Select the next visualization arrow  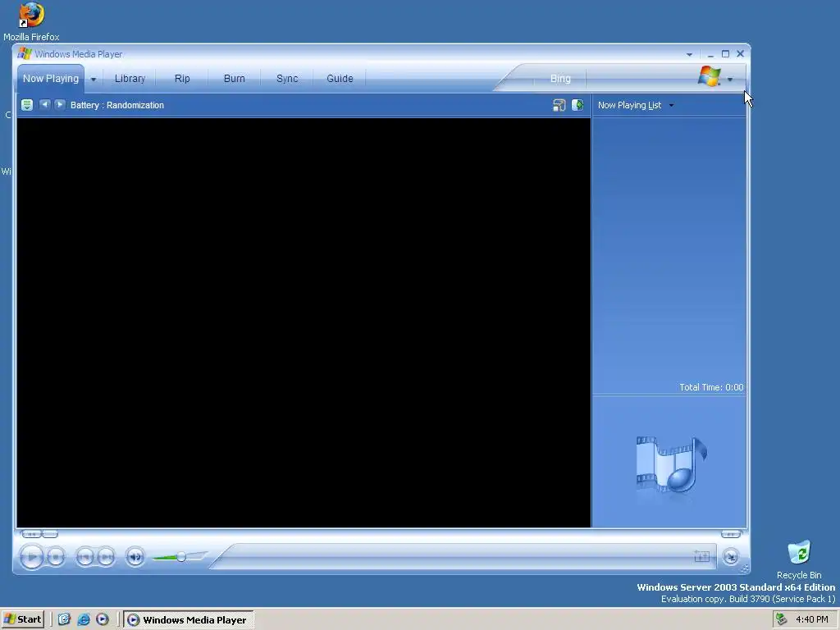60,104
